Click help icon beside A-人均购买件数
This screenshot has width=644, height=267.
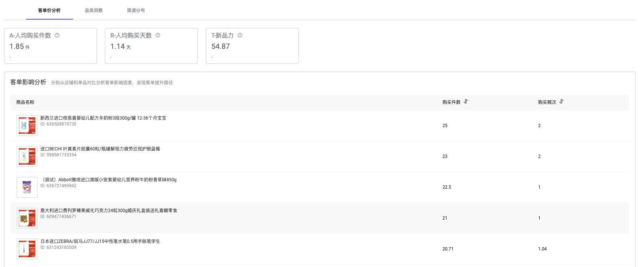click(x=57, y=35)
